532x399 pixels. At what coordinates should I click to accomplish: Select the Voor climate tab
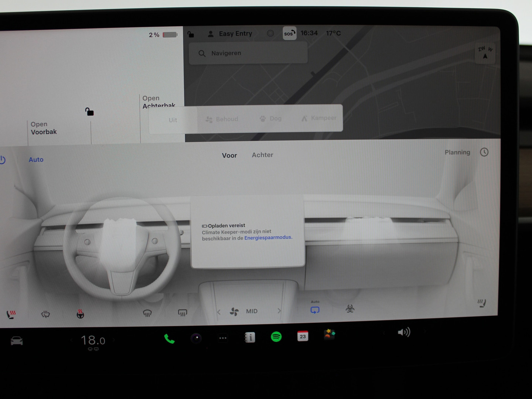click(229, 156)
